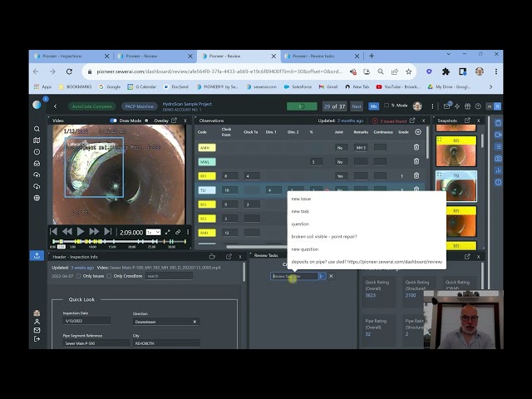Open the video camera icon in right toolbar
Image resolution: width=532 pixels, height=399 pixels.
pyautogui.click(x=498, y=135)
